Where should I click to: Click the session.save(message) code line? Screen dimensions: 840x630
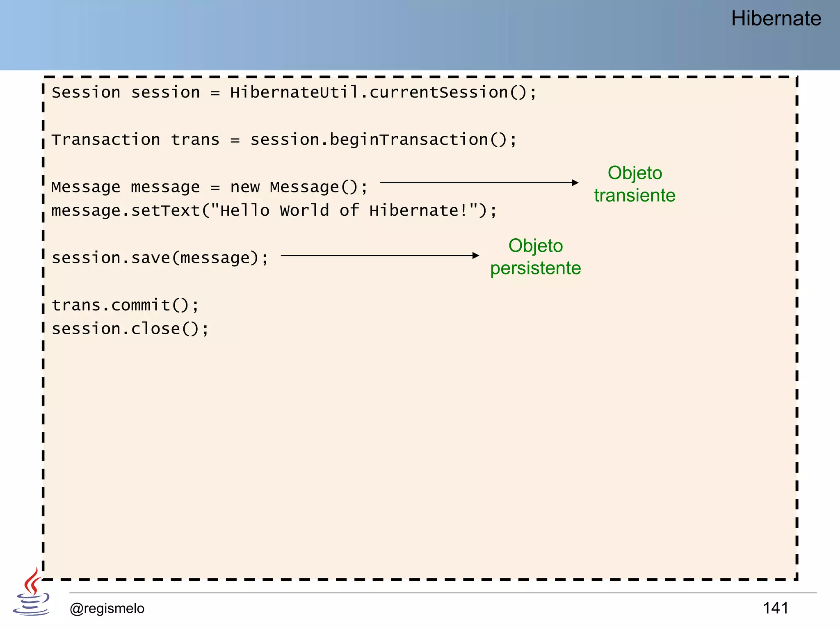160,258
